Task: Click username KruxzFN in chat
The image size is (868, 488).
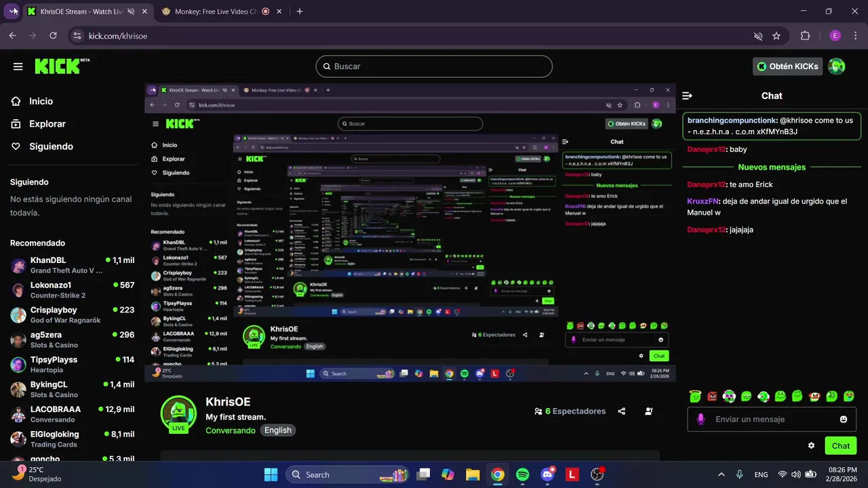Action: coord(703,201)
